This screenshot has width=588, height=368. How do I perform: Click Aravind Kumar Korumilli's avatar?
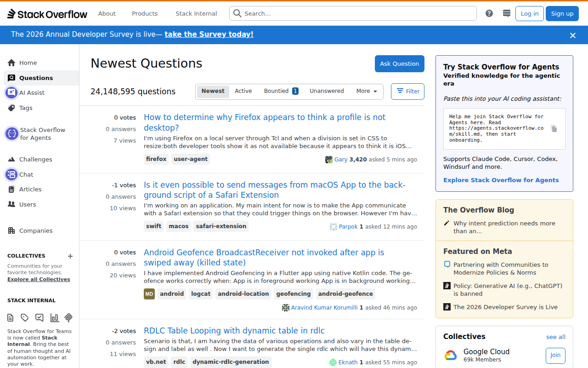286,308
